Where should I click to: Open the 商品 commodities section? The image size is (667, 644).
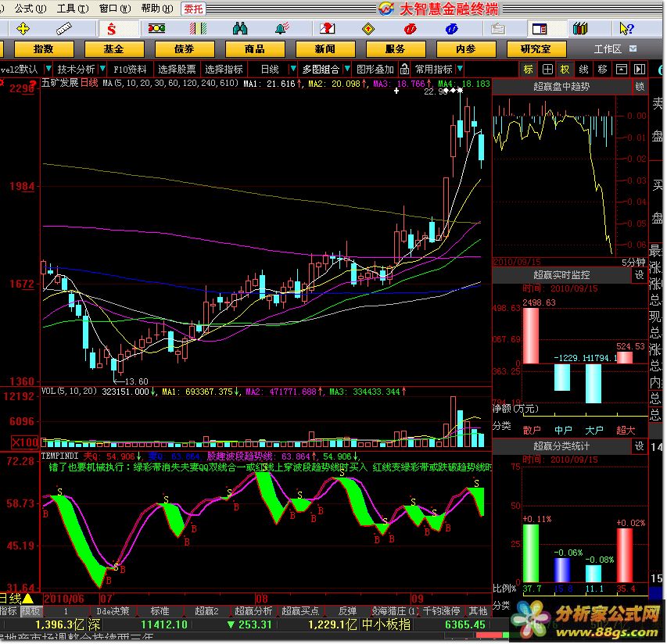click(x=255, y=49)
